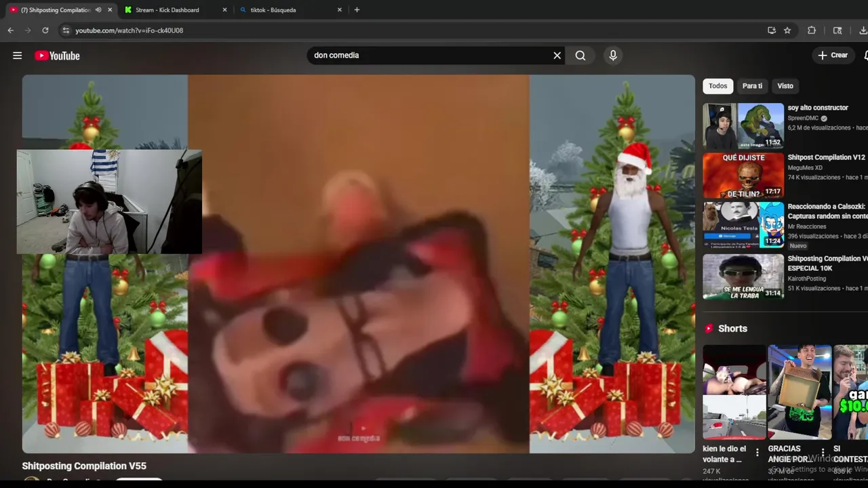Select the Todos filter chip
The height and width of the screenshot is (488, 868).
click(x=717, y=86)
